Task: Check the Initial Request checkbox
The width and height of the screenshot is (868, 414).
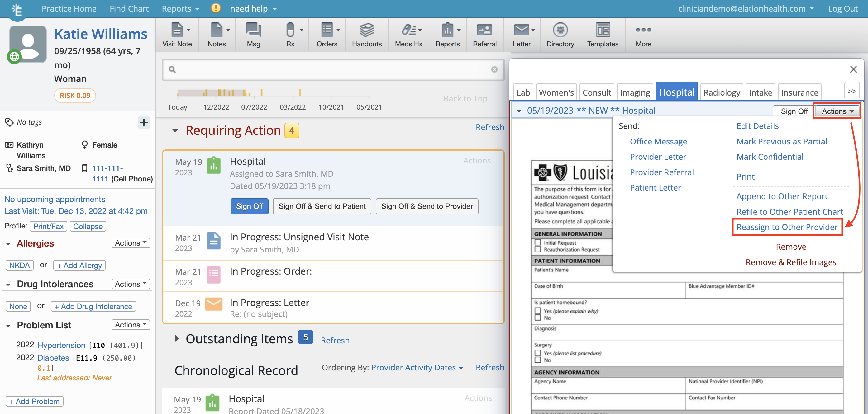Action: [x=537, y=242]
